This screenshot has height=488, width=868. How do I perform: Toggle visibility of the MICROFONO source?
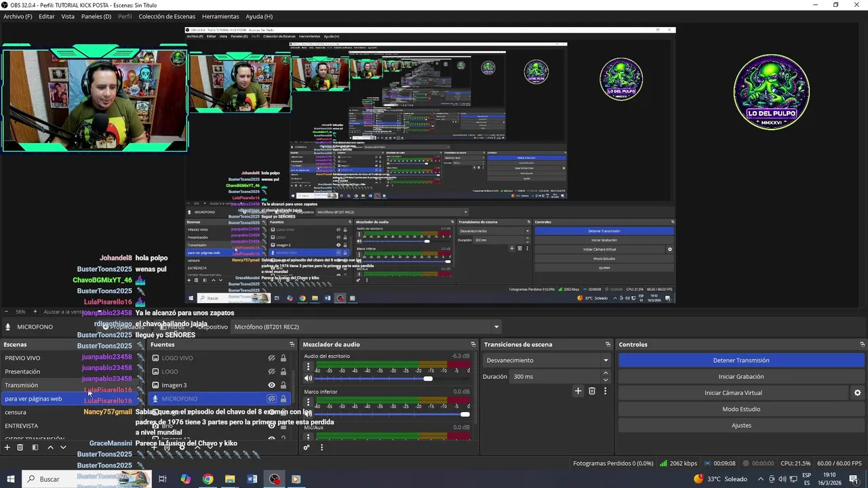click(271, 399)
